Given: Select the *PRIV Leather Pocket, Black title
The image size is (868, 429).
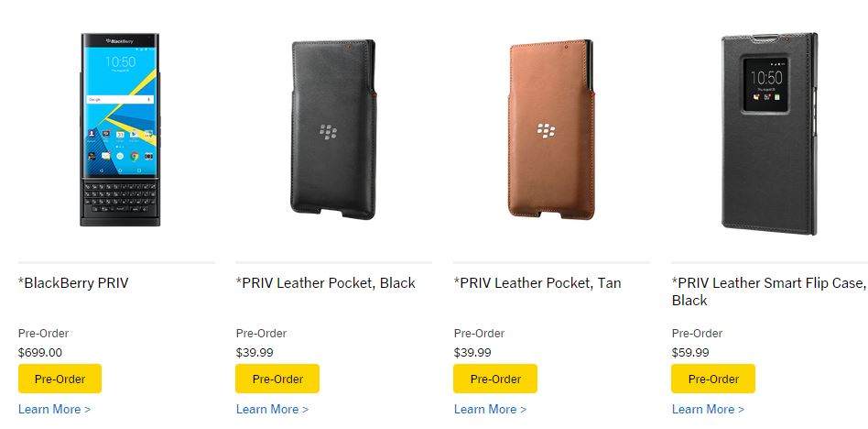Looking at the screenshot, I should tap(326, 283).
